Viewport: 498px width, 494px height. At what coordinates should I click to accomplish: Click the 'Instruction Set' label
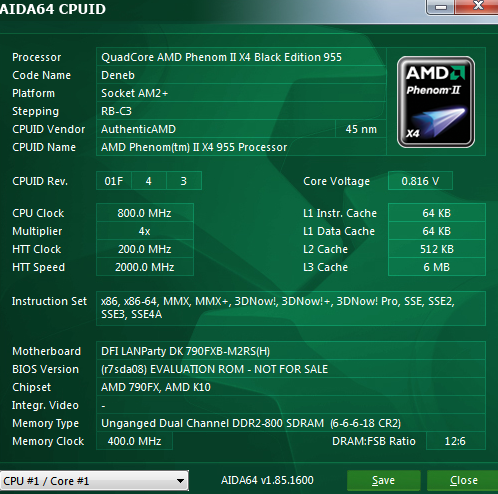click(x=49, y=301)
